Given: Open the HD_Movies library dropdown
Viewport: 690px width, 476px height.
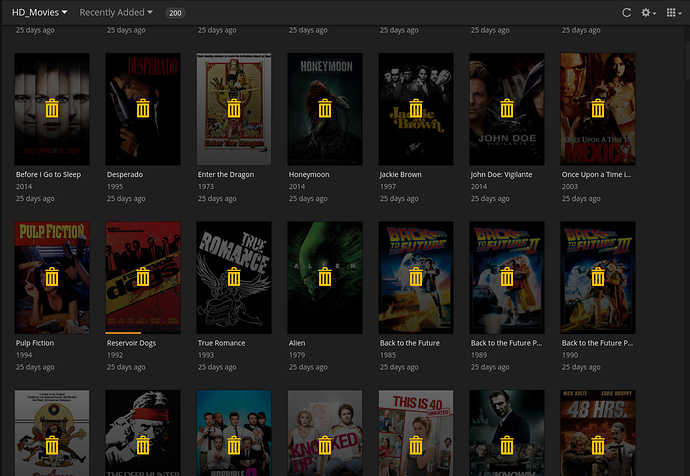Looking at the screenshot, I should [x=40, y=12].
